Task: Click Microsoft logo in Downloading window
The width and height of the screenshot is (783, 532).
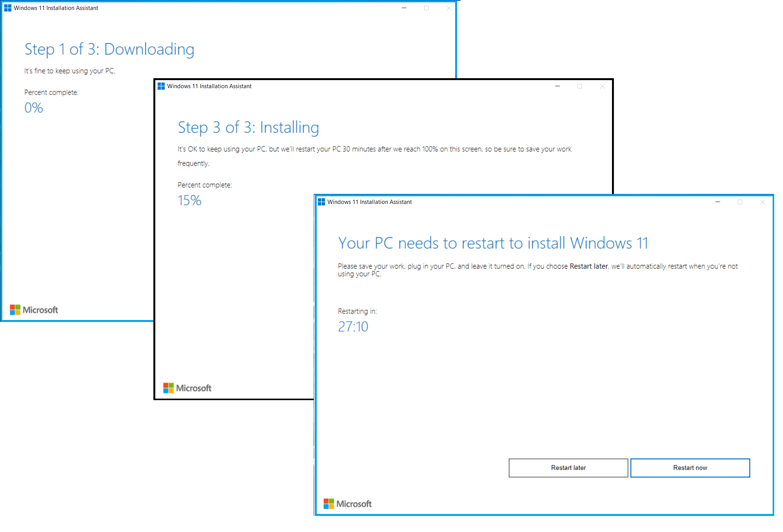Action: pos(34,310)
